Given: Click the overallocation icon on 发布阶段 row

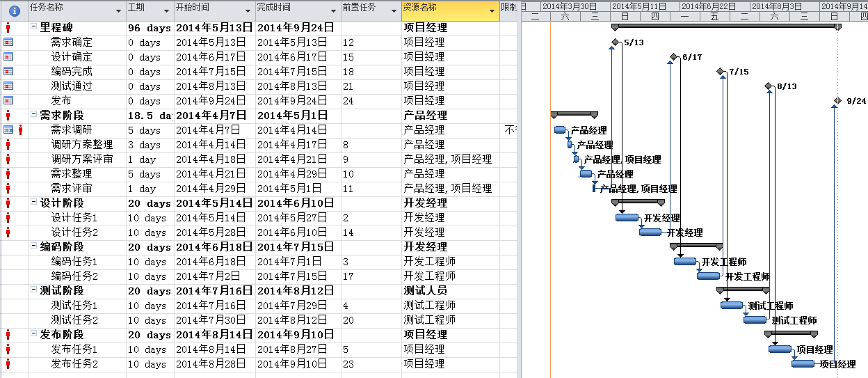Looking at the screenshot, I should [x=8, y=335].
